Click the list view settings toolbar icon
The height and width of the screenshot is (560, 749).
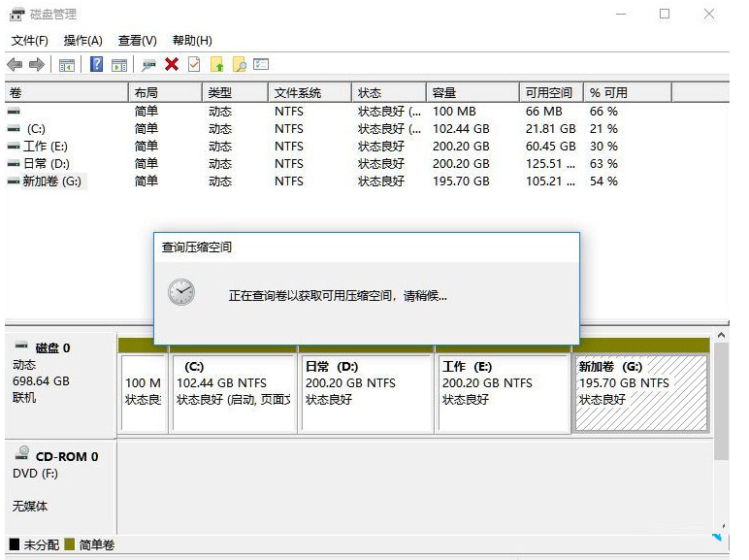(x=261, y=63)
